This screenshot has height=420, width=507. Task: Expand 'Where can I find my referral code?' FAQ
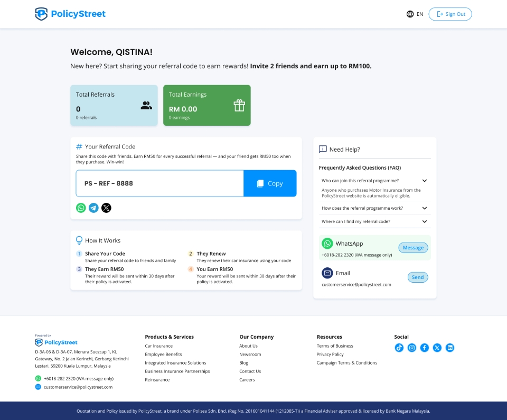click(x=425, y=221)
